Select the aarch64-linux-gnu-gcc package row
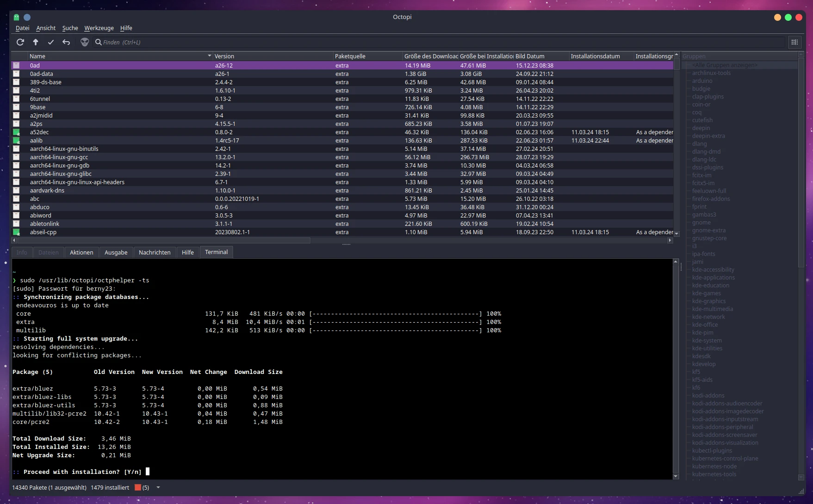This screenshot has height=504, width=813. click(342, 157)
